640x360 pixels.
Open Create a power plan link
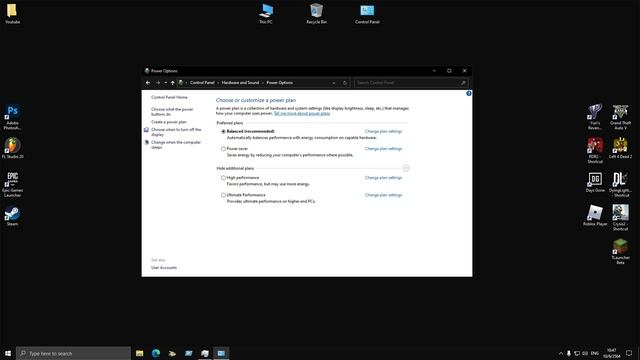coord(169,122)
